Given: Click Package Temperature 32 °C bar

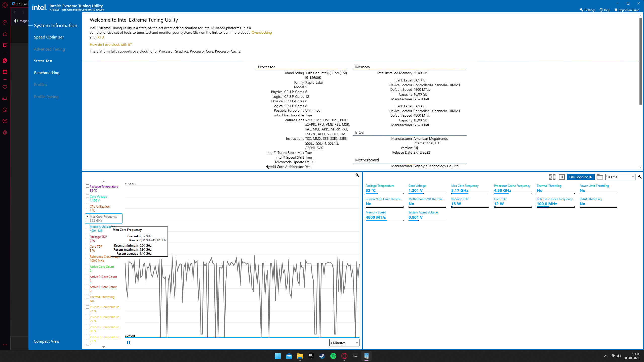Looking at the screenshot, I should coord(384,194).
